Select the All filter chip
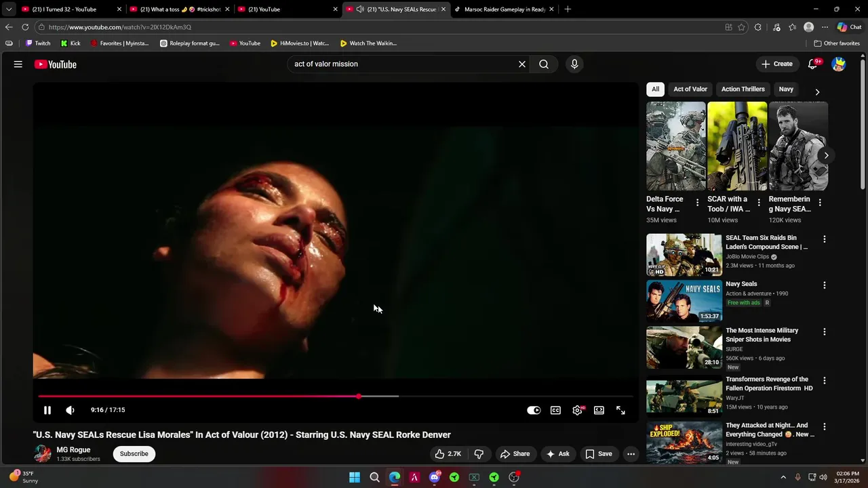The width and height of the screenshot is (868, 488). 655,89
